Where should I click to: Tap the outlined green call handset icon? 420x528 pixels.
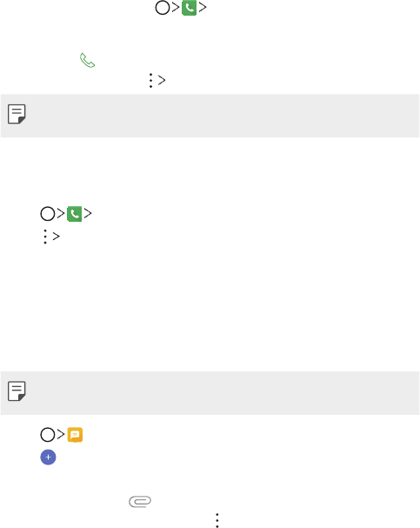pos(88,60)
